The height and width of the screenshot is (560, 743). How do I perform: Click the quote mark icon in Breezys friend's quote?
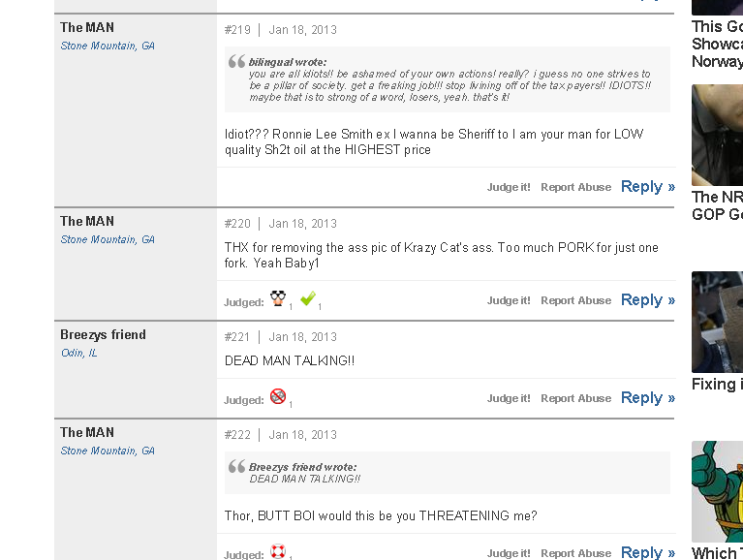coord(236,467)
